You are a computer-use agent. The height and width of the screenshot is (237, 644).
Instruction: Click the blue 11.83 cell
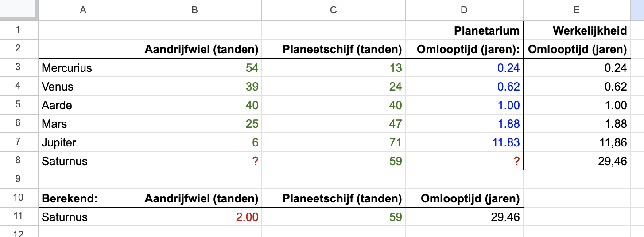coord(464,142)
